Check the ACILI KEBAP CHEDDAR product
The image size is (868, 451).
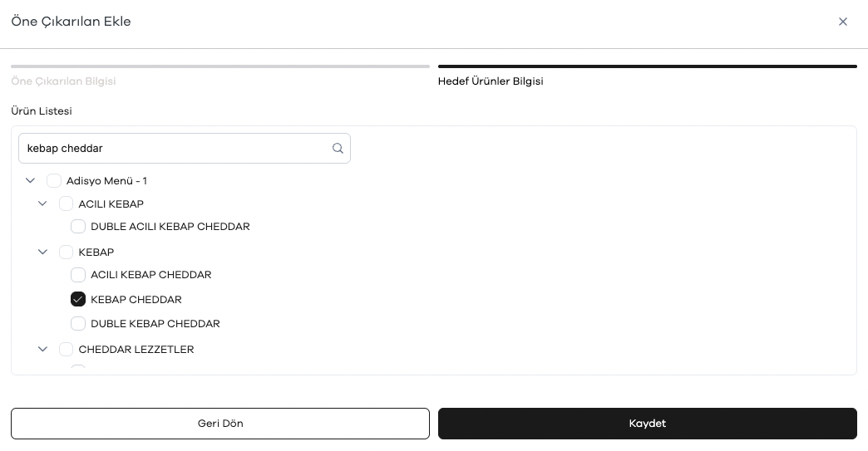78,275
